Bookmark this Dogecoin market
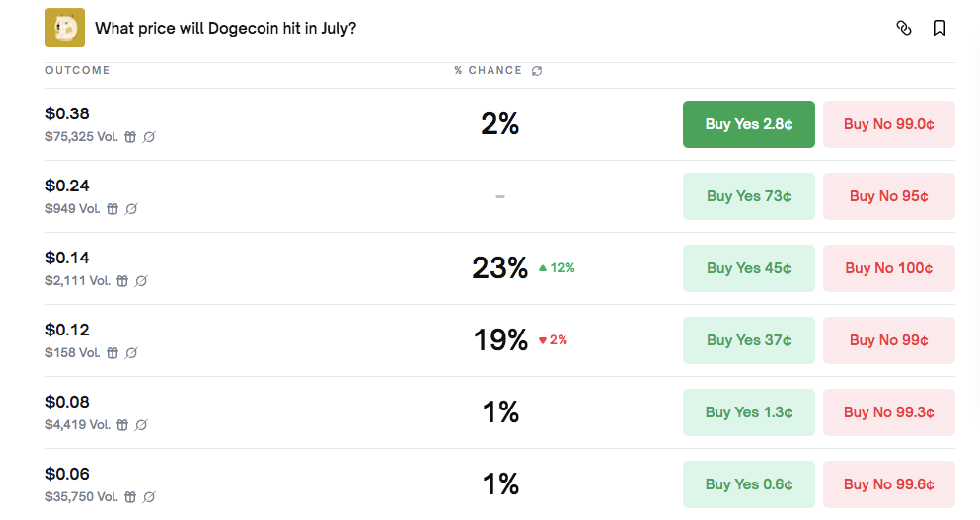 click(940, 28)
